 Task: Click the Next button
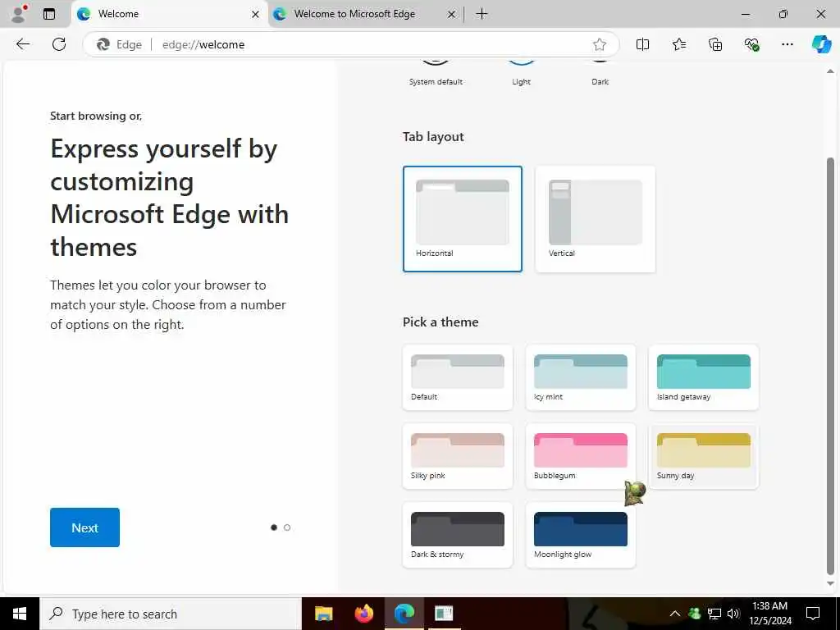[84, 527]
